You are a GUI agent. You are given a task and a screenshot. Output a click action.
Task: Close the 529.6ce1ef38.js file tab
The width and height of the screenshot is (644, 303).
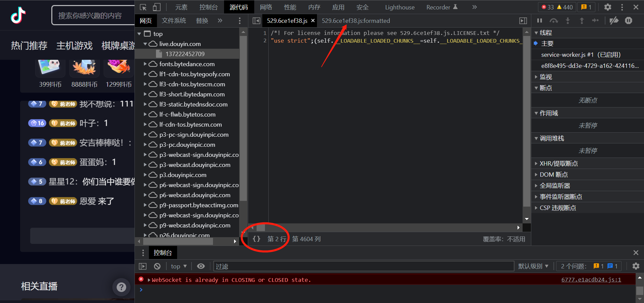(313, 21)
